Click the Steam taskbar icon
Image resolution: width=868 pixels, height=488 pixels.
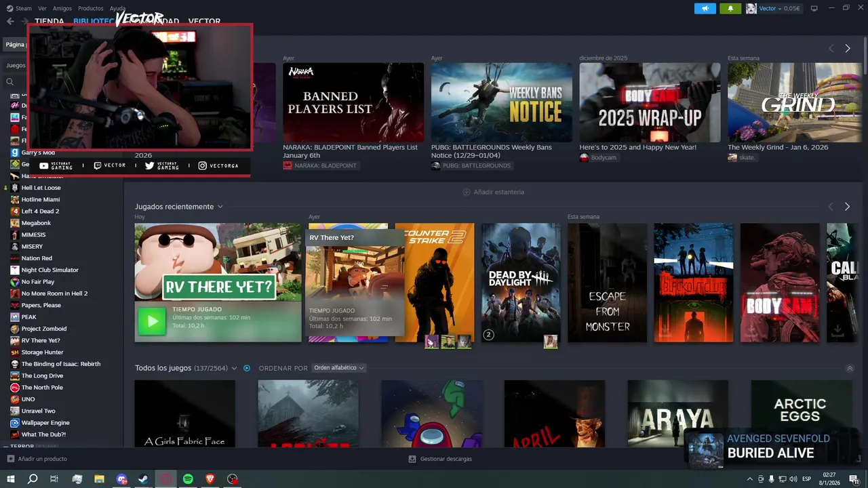144,479
